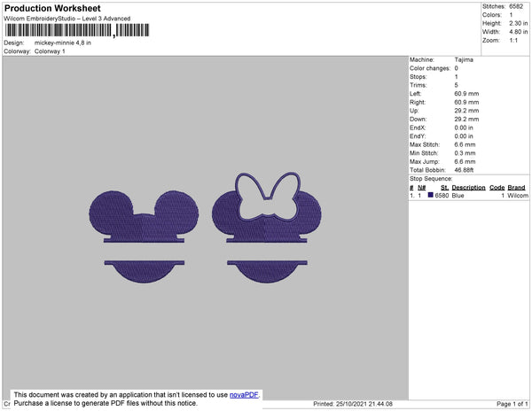Click the 'Wilcom' brand cell
Screen dimensions: 532x411
(518, 196)
